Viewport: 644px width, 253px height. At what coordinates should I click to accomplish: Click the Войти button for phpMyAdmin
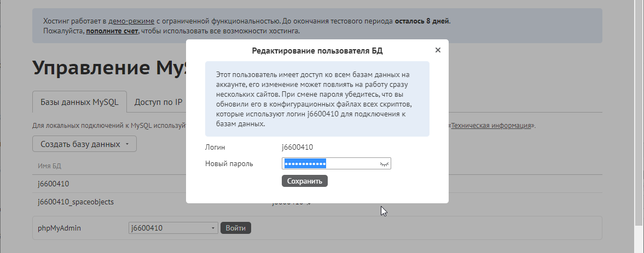[x=235, y=228]
